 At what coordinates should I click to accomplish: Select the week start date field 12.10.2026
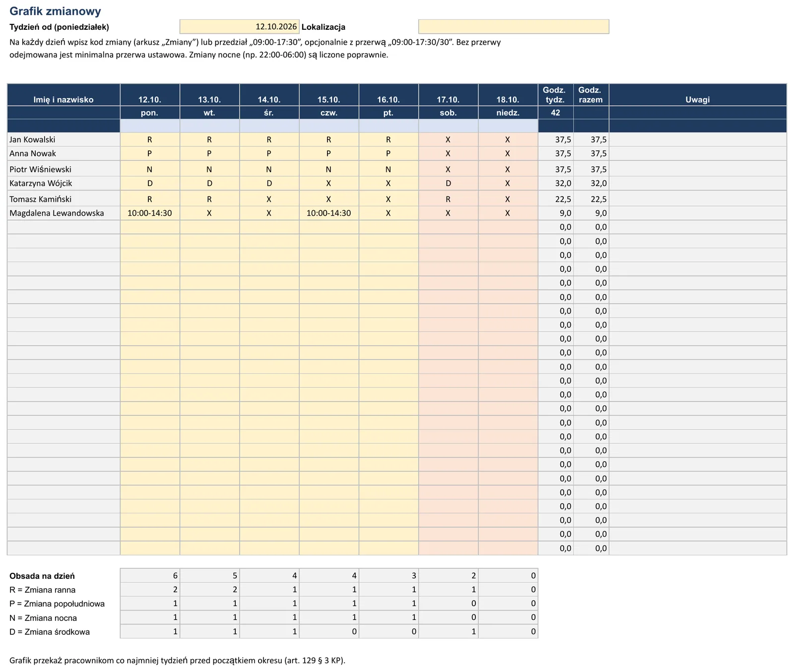(x=239, y=27)
